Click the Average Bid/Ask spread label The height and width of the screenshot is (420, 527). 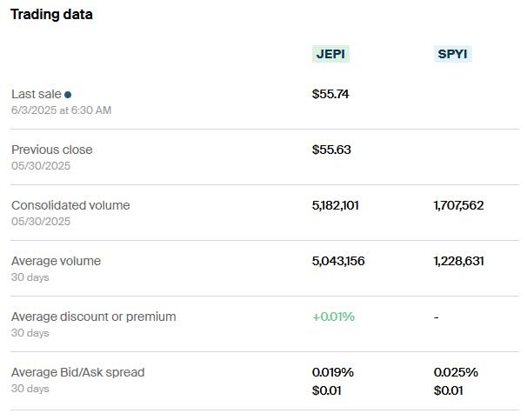(x=77, y=372)
